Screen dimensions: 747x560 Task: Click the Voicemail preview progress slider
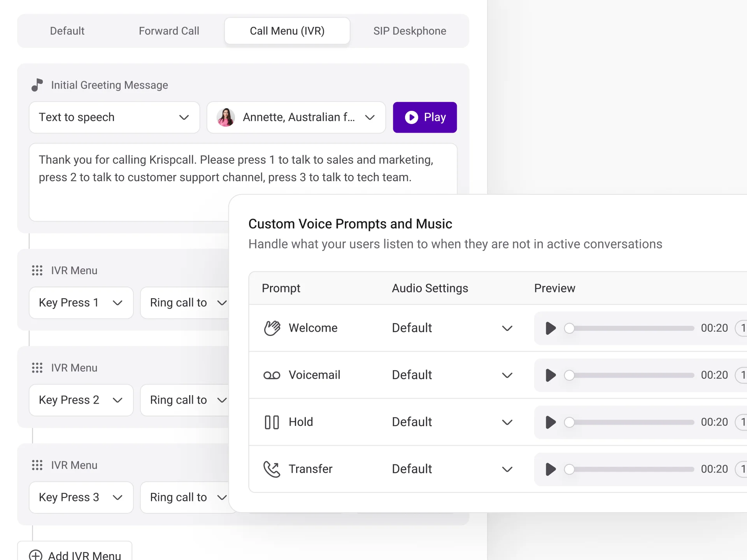[x=629, y=375]
